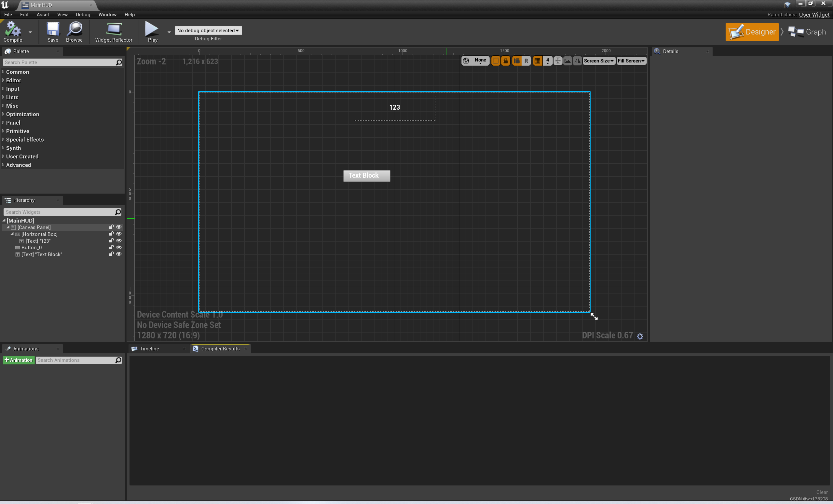
Task: Toggle visibility eye for Canvas Panel
Action: coord(119,227)
